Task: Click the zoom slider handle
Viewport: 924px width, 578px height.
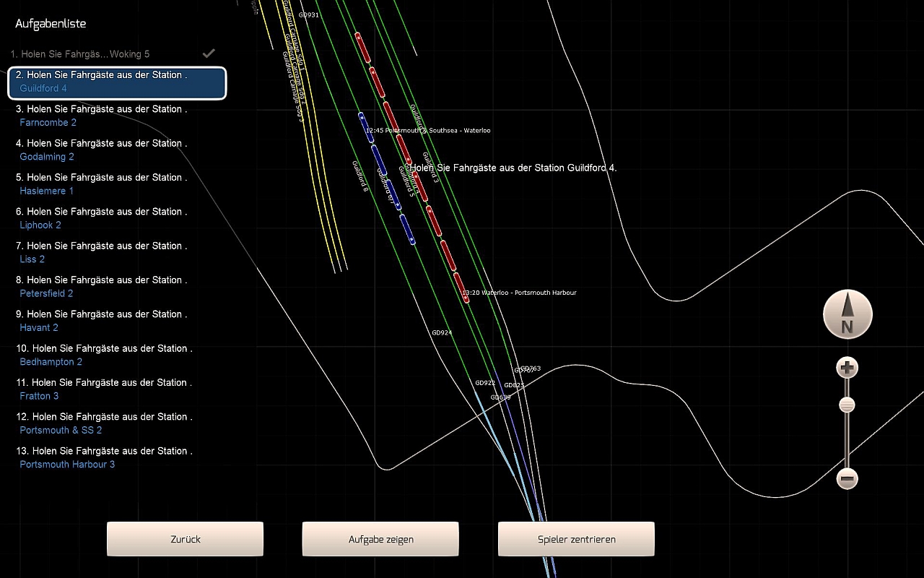Action: (847, 405)
